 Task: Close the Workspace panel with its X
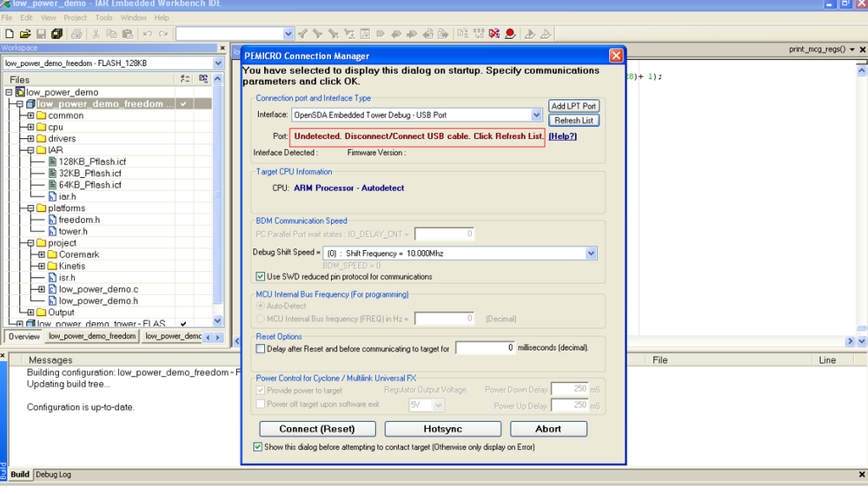[222, 48]
